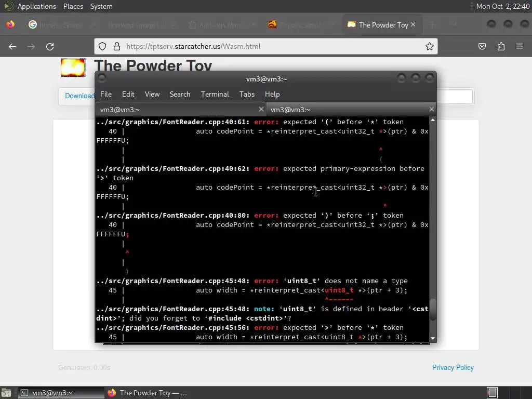The image size is (532, 399).
Task: Show site security info via padlock icon
Action: (117, 46)
